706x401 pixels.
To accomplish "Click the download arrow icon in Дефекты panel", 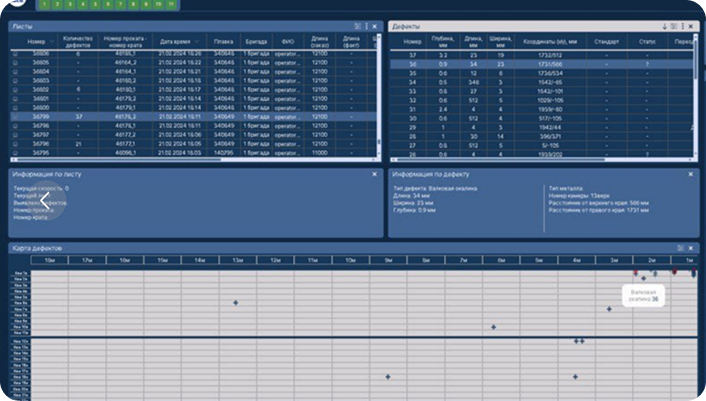I will [x=665, y=27].
